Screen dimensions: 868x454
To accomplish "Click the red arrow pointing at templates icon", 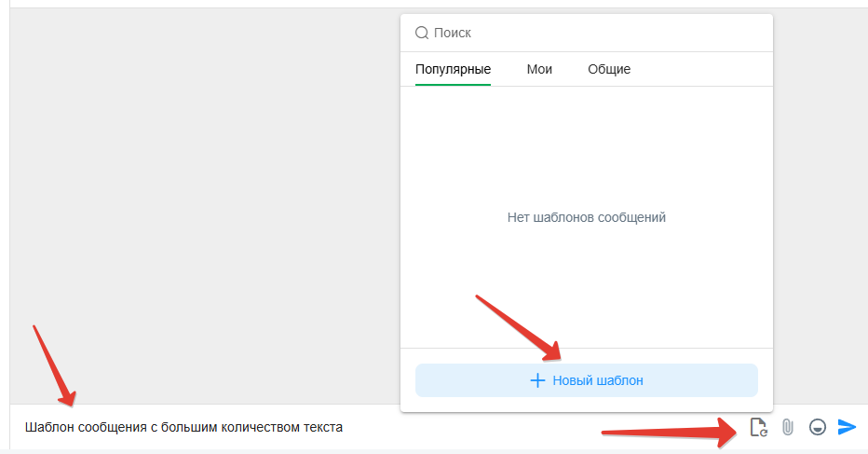I will [x=671, y=432].
